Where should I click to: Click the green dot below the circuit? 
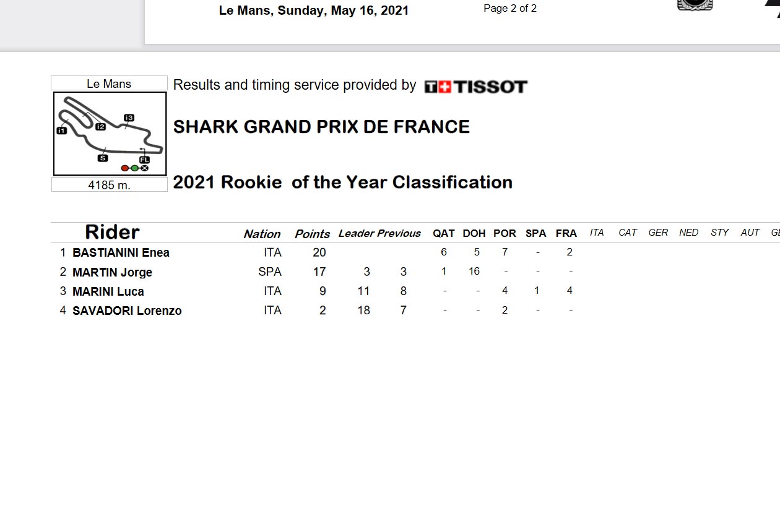(x=134, y=168)
